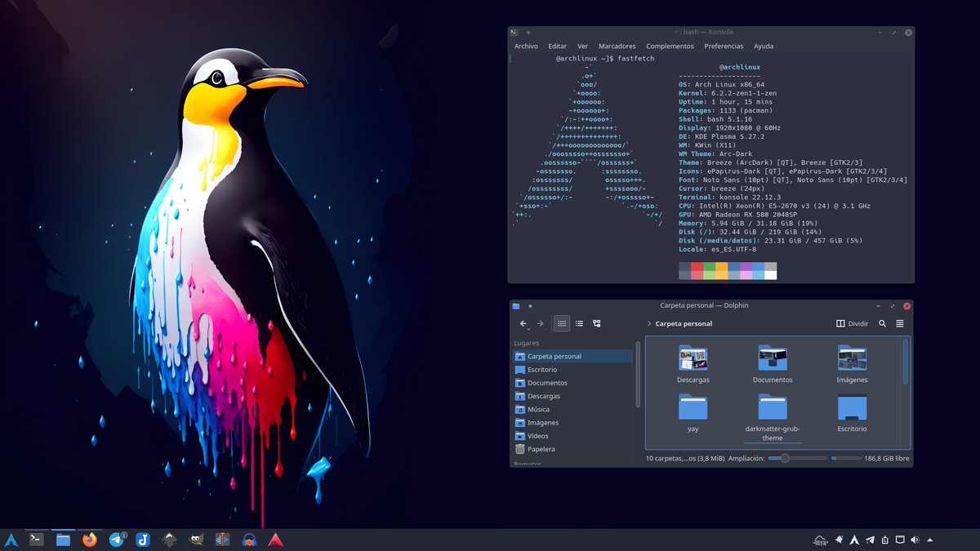Open Dolphin file manager from taskbar
Viewport: 980px width, 551px height.
click(63, 539)
